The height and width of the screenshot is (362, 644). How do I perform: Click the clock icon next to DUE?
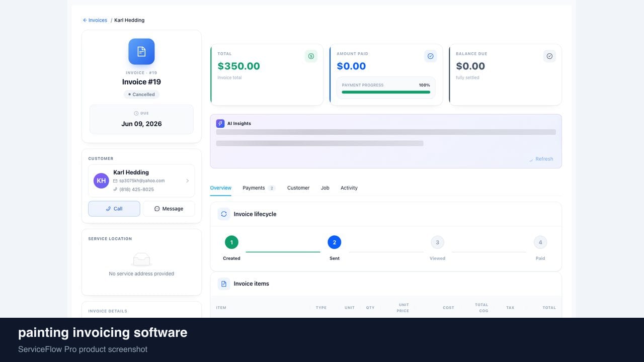(x=136, y=113)
